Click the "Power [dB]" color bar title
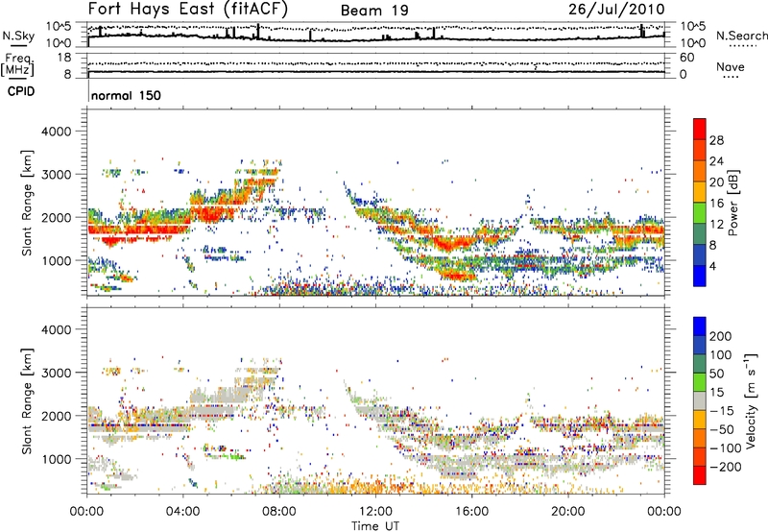This screenshot has height=532, width=768. click(732, 203)
